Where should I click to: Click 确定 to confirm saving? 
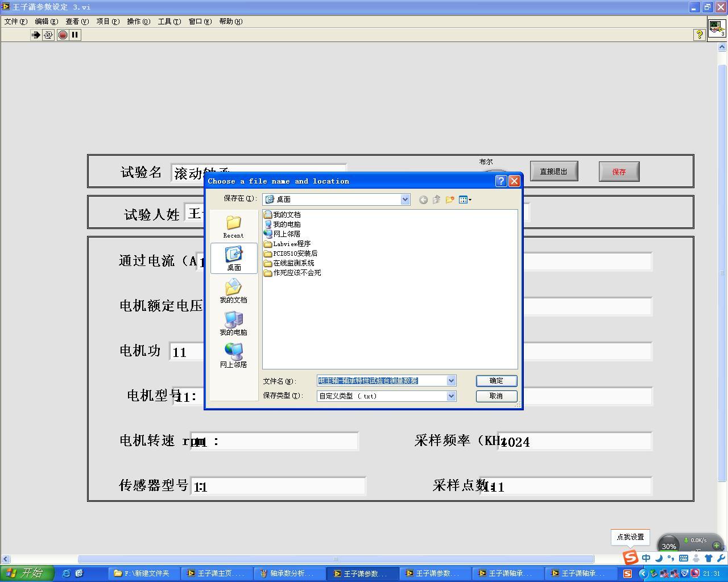click(x=497, y=381)
